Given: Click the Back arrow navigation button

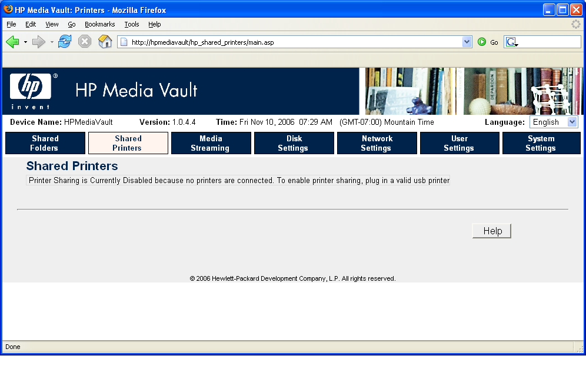Looking at the screenshot, I should click(13, 42).
